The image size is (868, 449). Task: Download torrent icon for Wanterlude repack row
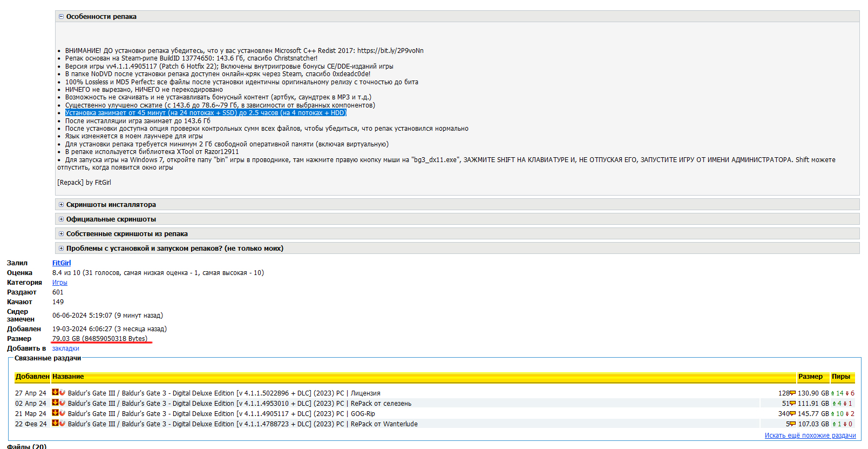pos(55,423)
